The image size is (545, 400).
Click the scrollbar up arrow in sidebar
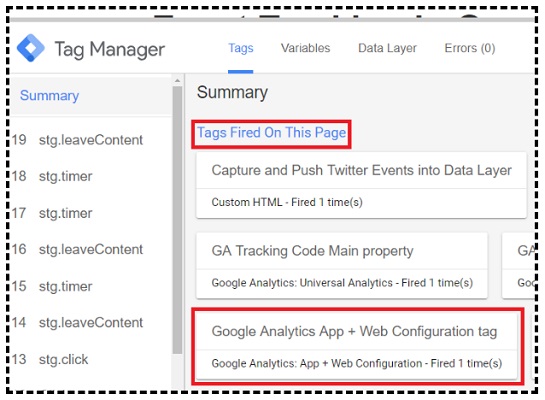[177, 81]
